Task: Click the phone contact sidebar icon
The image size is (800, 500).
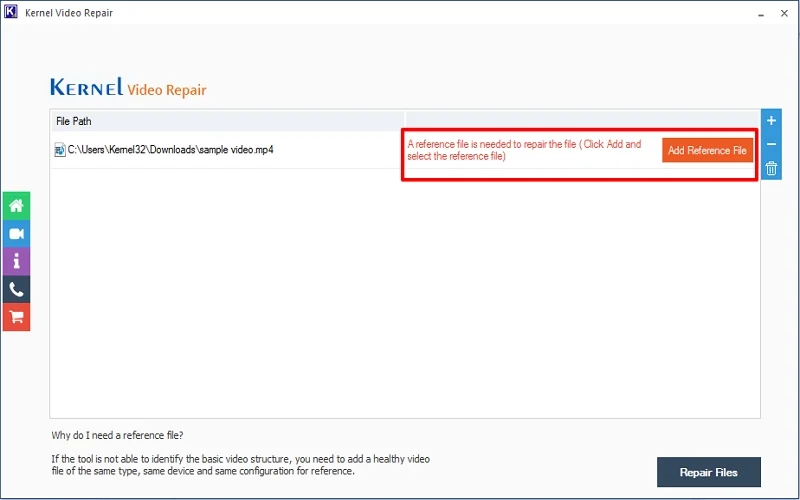Action: (x=16, y=290)
